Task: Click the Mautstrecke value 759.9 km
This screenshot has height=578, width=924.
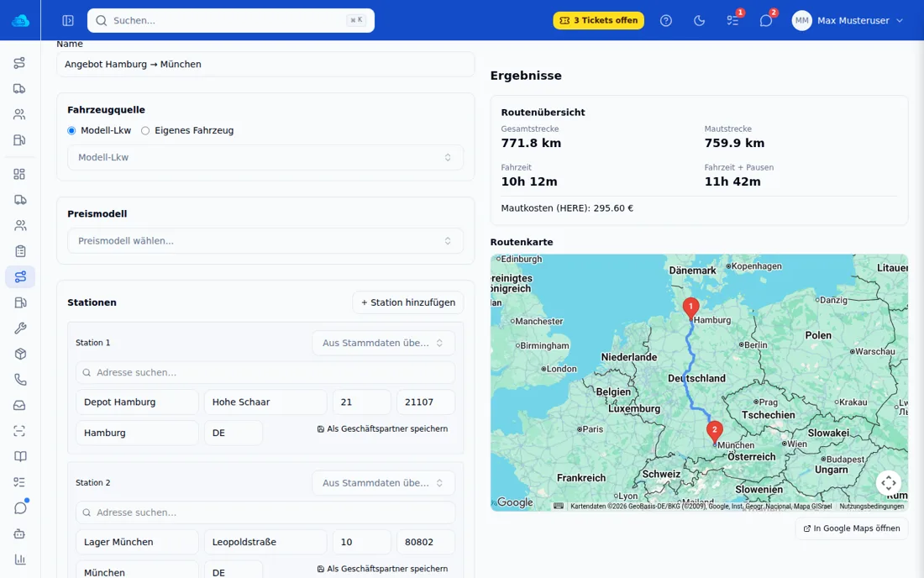Action: tap(734, 143)
